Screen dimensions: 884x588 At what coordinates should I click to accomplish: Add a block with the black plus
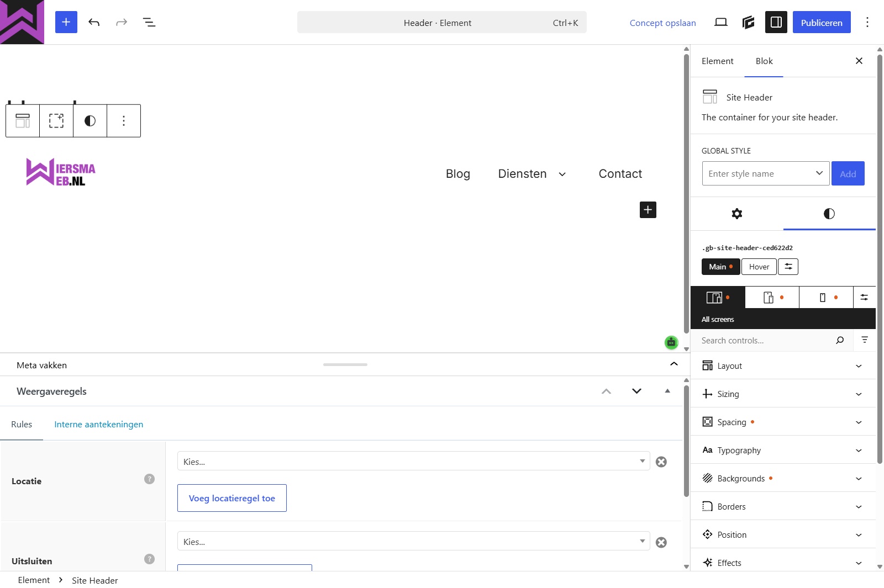point(648,210)
